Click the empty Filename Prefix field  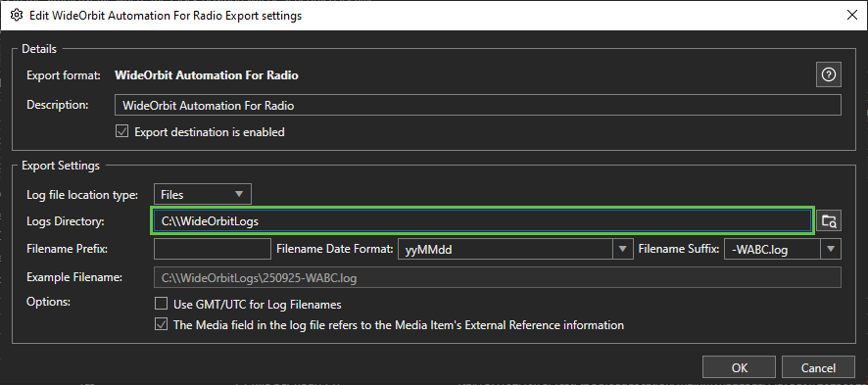click(x=213, y=249)
